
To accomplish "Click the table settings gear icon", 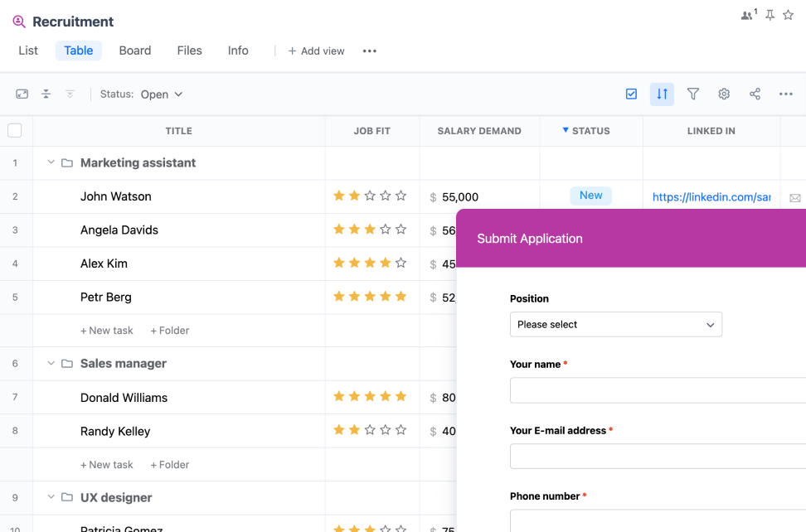I will click(724, 94).
